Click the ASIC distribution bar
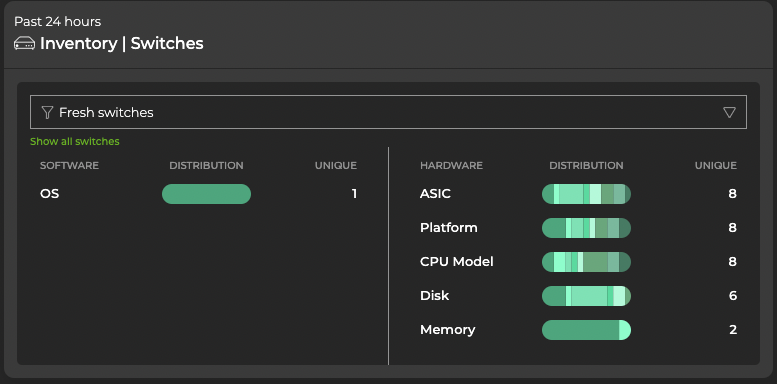The image size is (777, 384). [586, 194]
